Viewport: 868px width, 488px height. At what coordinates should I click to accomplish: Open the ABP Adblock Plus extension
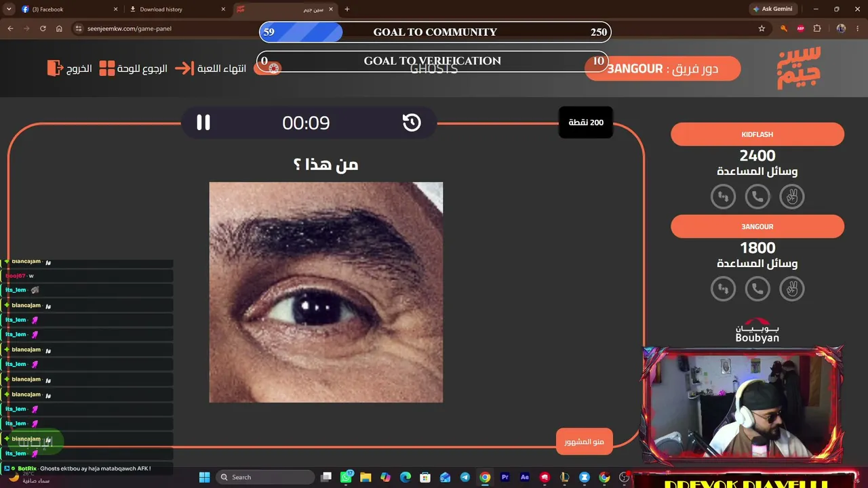[801, 28]
